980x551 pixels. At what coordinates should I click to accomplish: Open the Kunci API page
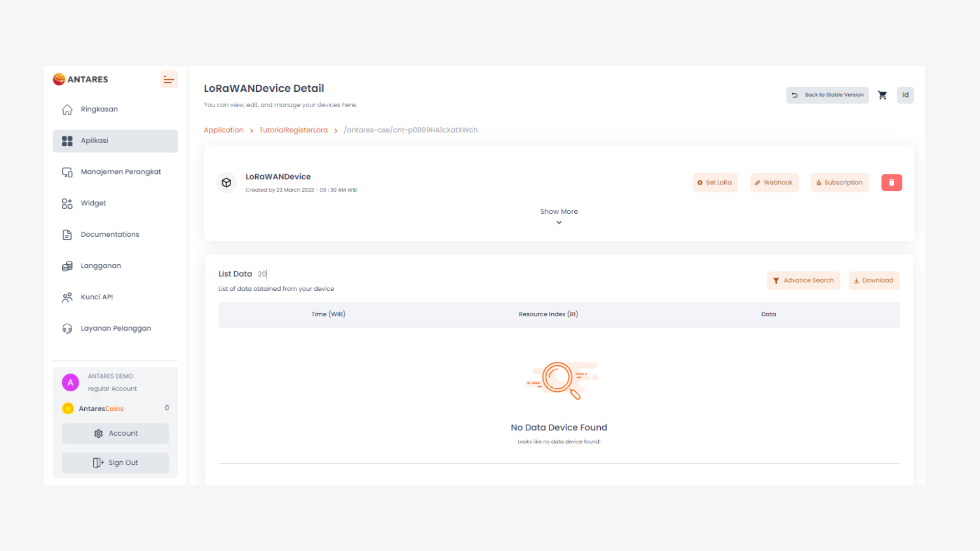(x=115, y=297)
